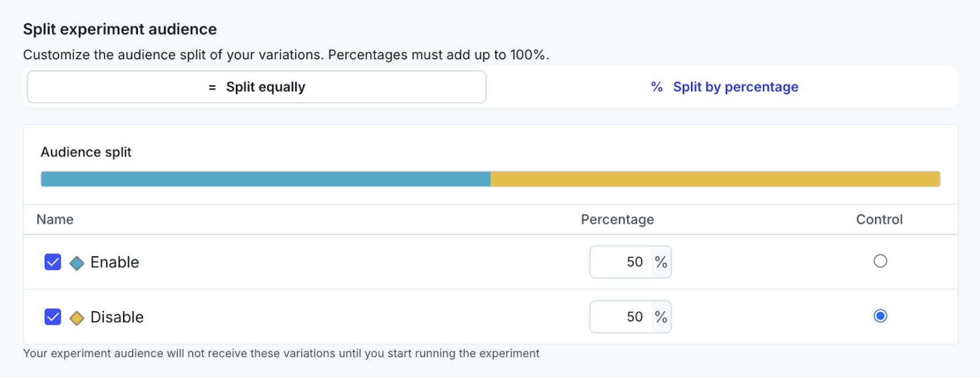
Task: Uncheck the Enable variation checkbox
Action: (x=53, y=262)
